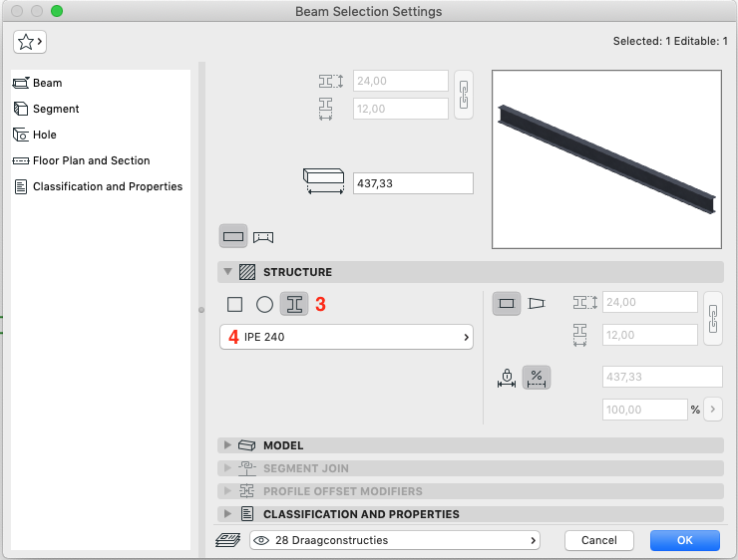This screenshot has height=560, width=738.
Task: Click the 3D beam preview thumbnail
Action: click(606, 159)
